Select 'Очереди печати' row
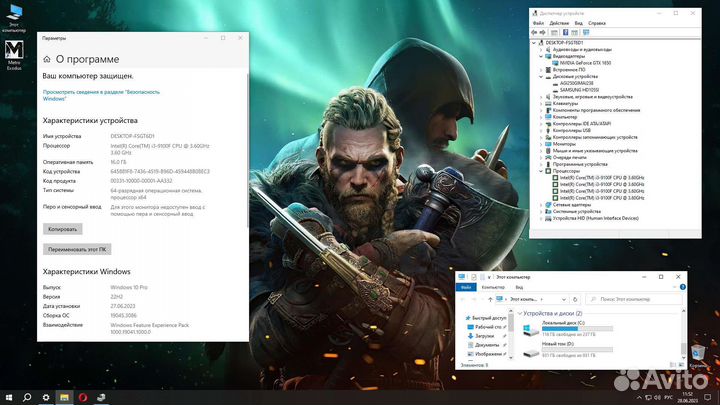Screen dimensions: 720x405 [569, 158]
